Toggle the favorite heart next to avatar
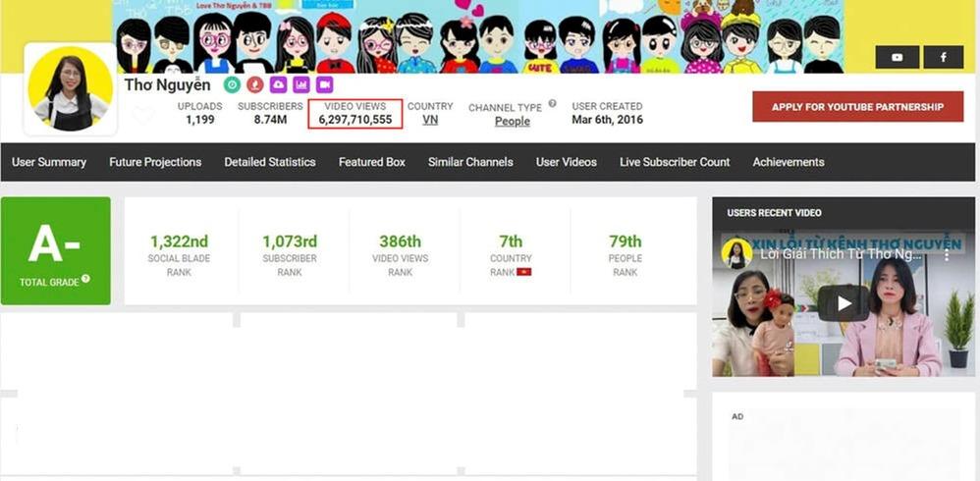The width and height of the screenshot is (980, 481). pyautogui.click(x=143, y=116)
